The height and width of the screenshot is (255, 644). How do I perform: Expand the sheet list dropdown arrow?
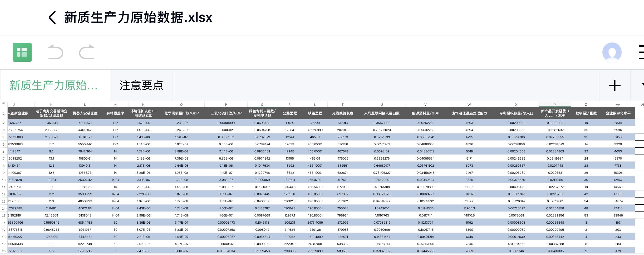[642, 85]
